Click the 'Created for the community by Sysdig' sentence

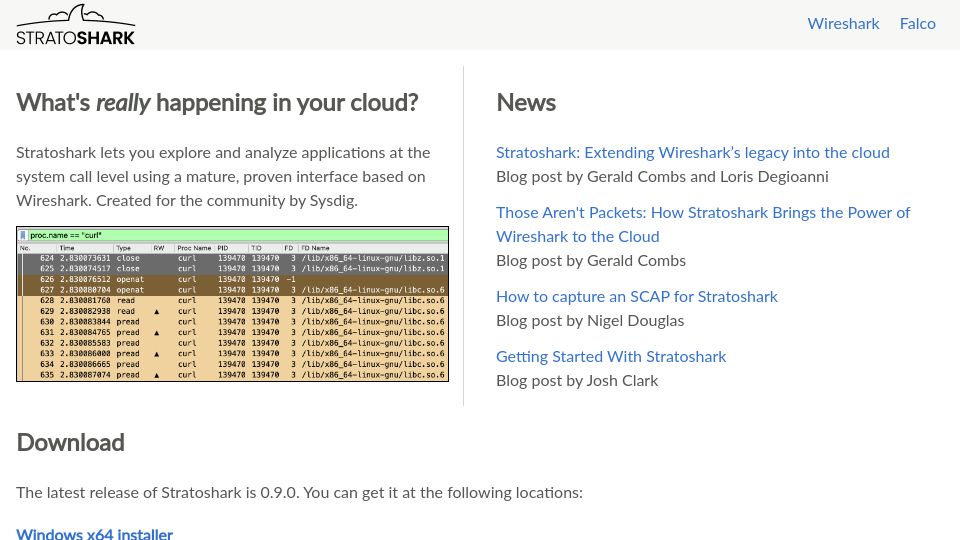coord(227,201)
